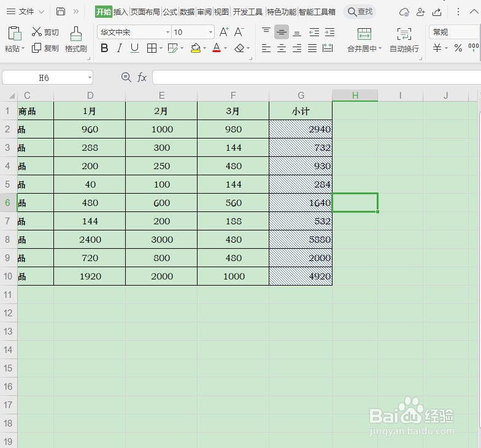Click the currency yen format icon
This screenshot has width=481, height=448.
pos(437,48)
